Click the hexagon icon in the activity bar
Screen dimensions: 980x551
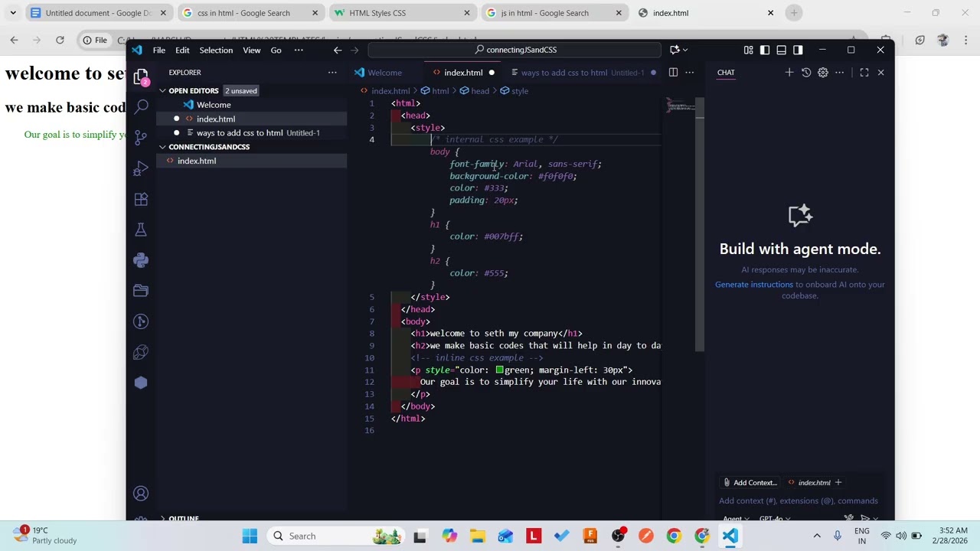click(x=141, y=383)
